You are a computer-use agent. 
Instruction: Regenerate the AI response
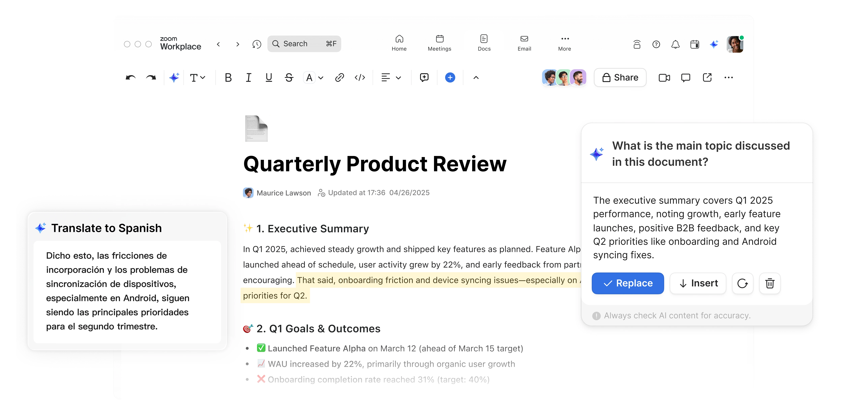tap(743, 283)
